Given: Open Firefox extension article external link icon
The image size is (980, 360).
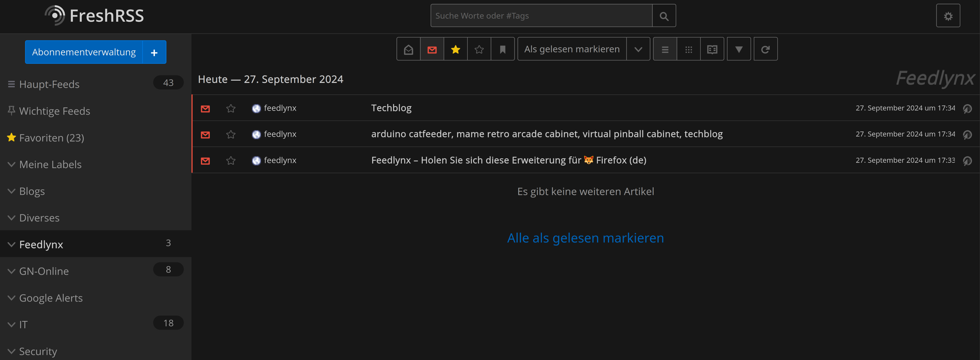Looking at the screenshot, I should click(x=967, y=161).
